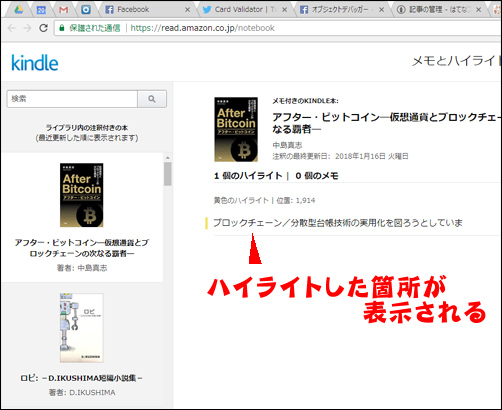Select the highlighted passage ブロックチェーン／分散型台帳技術

pyautogui.click(x=338, y=223)
